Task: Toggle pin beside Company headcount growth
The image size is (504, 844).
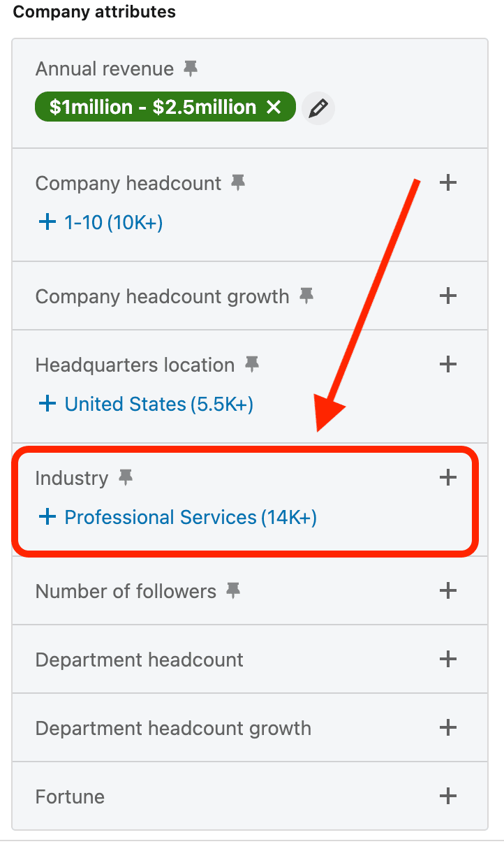Action: tap(306, 296)
